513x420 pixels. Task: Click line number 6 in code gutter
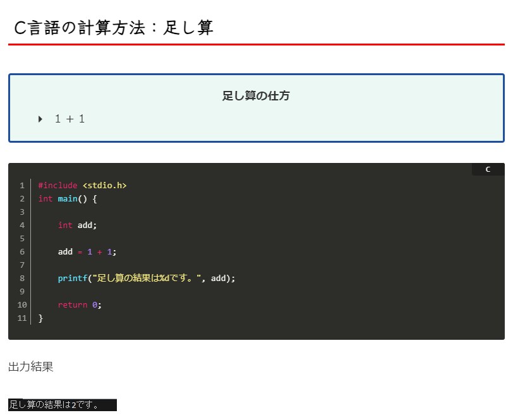pyautogui.click(x=22, y=251)
